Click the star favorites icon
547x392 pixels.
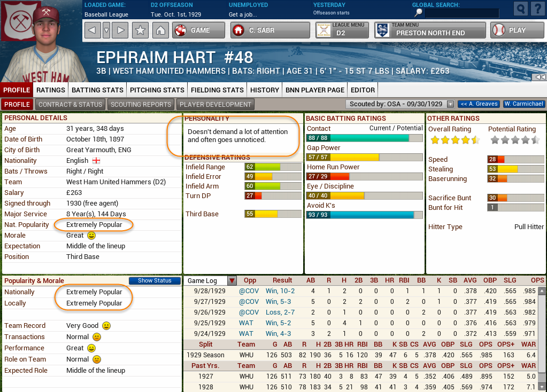[140, 30]
